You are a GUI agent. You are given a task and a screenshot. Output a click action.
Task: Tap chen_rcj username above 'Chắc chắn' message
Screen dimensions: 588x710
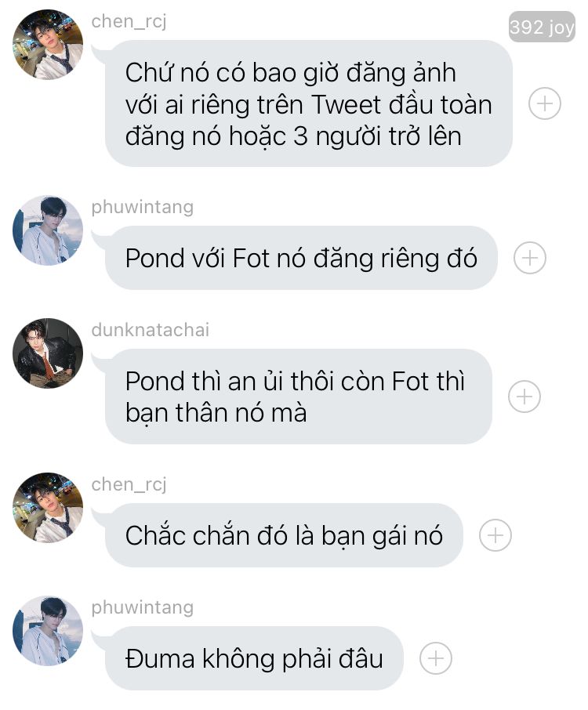point(129,484)
